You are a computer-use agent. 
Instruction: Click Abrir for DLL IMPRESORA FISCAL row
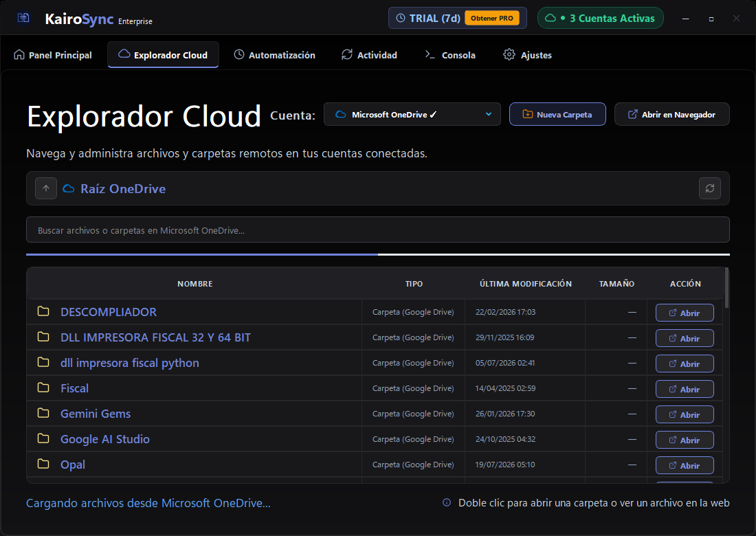[x=685, y=338]
